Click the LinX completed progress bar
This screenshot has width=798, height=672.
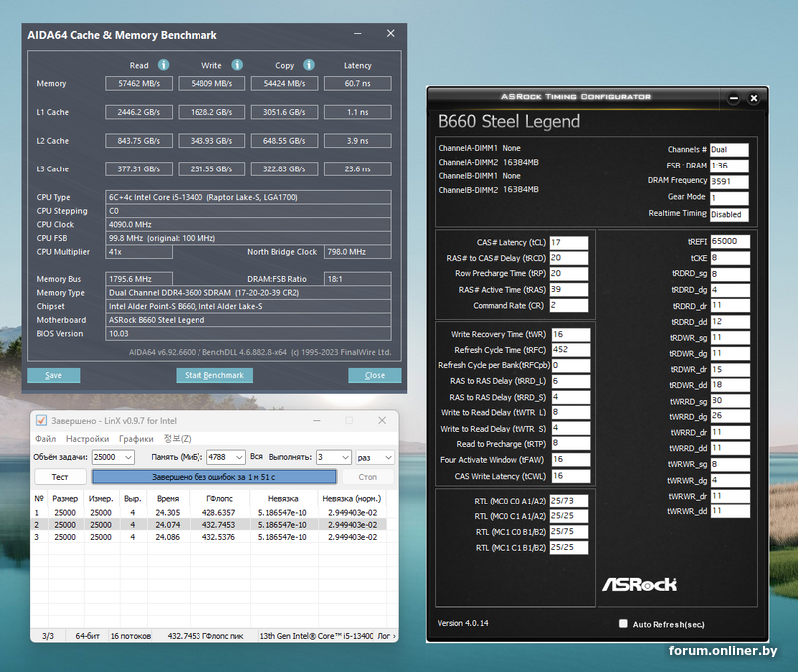pyautogui.click(x=213, y=477)
